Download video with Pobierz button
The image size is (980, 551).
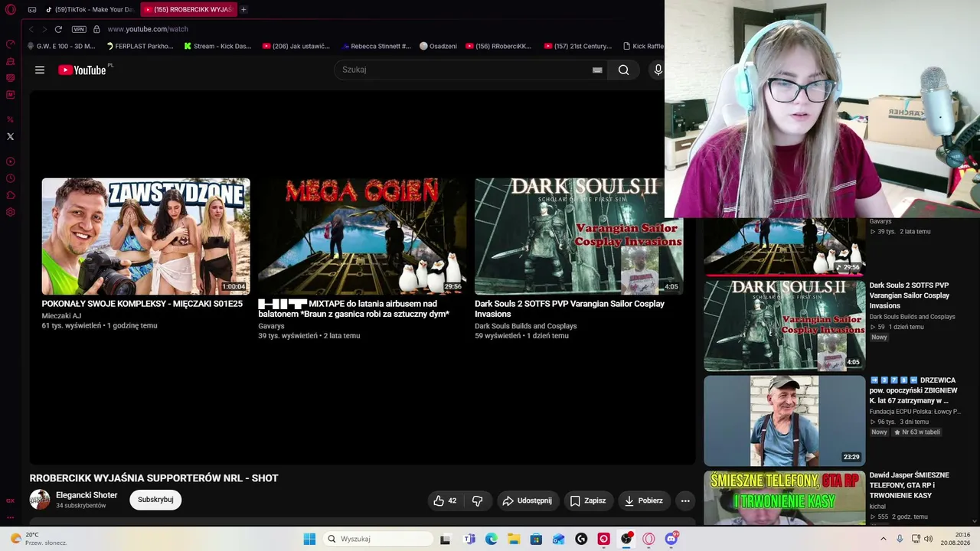click(x=643, y=500)
